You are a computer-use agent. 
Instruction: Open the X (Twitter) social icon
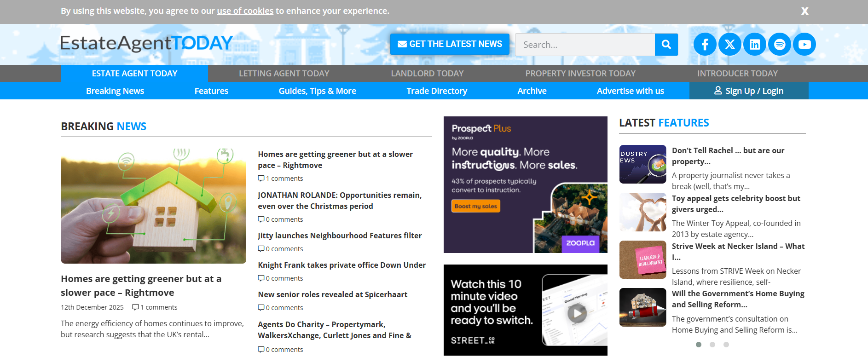729,44
